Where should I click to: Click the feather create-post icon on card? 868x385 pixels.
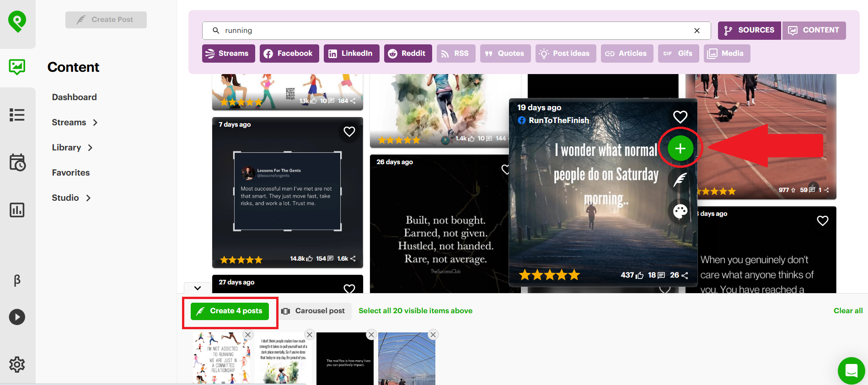click(680, 180)
